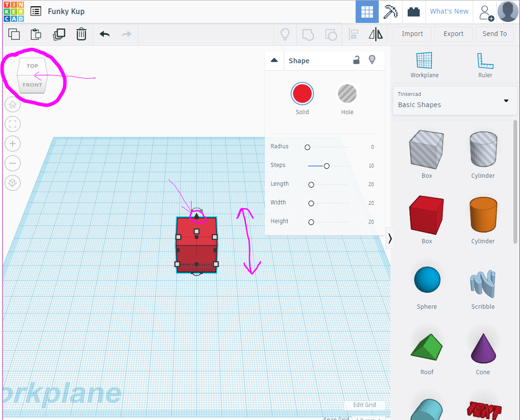Click the Home view button
Image resolution: width=520 pixels, height=420 pixels.
(13, 104)
